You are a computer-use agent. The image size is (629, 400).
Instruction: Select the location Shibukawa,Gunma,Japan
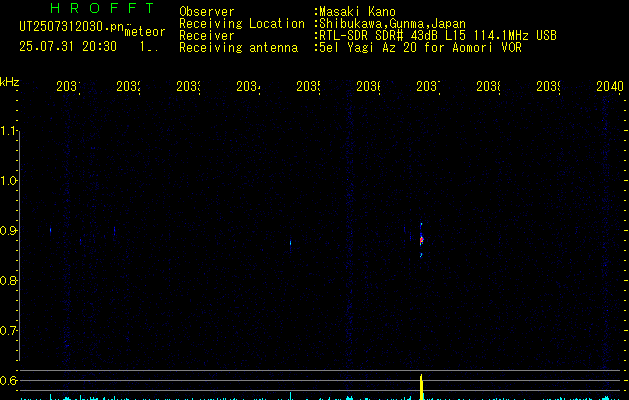coord(392,24)
